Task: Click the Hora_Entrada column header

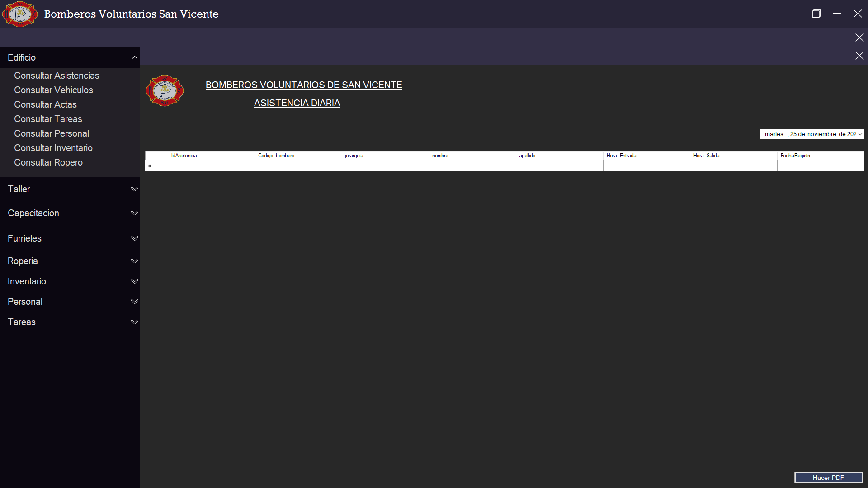Action: point(646,156)
